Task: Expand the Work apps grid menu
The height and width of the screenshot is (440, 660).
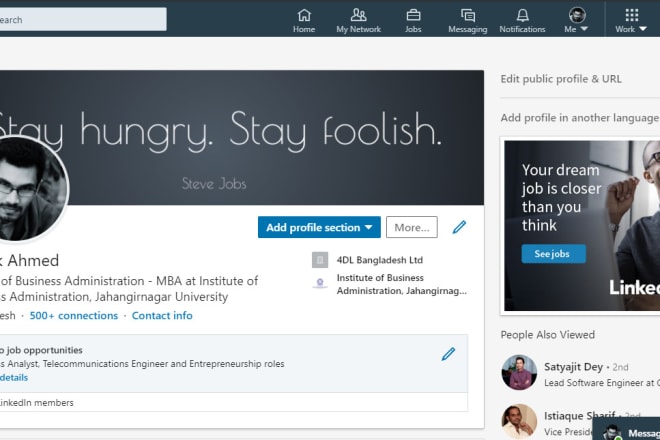Action: tap(631, 21)
